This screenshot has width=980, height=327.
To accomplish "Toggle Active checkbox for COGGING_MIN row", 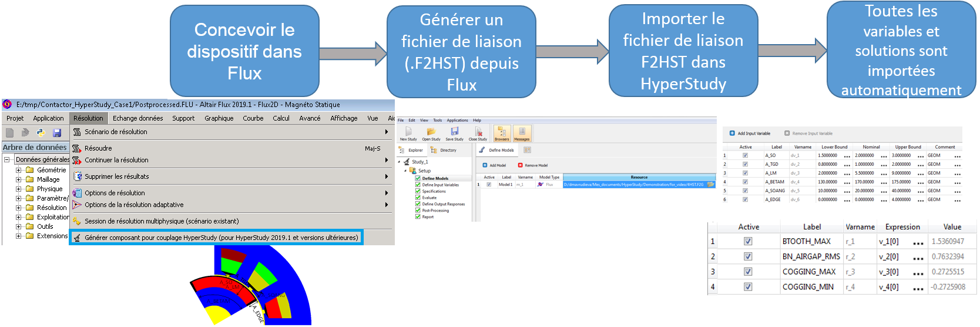I will pos(748,287).
